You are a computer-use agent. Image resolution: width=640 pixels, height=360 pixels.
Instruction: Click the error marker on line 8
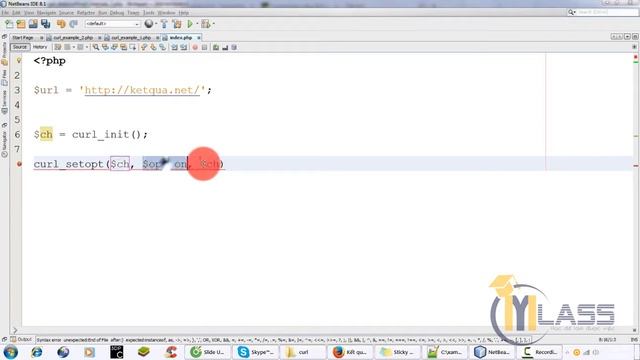tap(19, 164)
